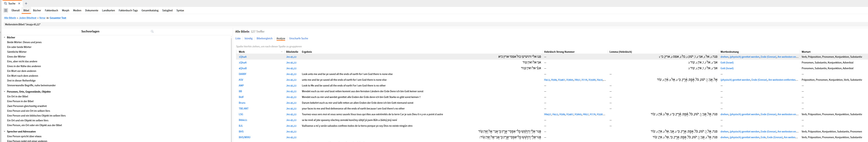
Task: Click the Suche tab magnifier icon
Action: coord(5,3)
